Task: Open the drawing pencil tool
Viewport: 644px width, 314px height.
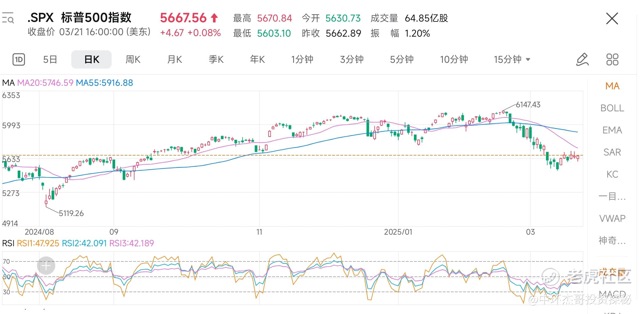Action: point(582,60)
